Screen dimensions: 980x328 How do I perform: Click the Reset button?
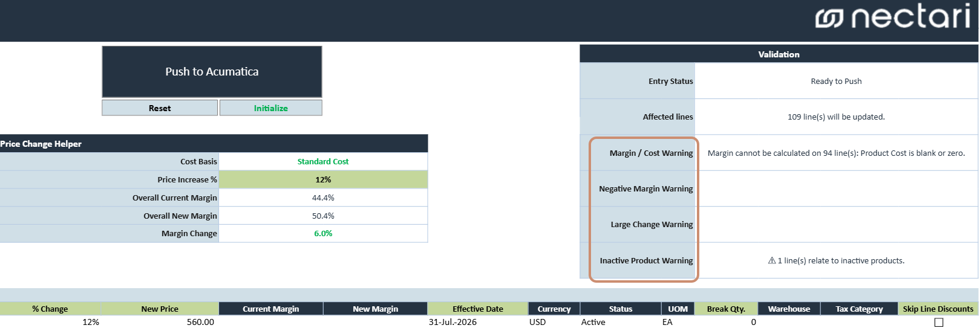160,108
